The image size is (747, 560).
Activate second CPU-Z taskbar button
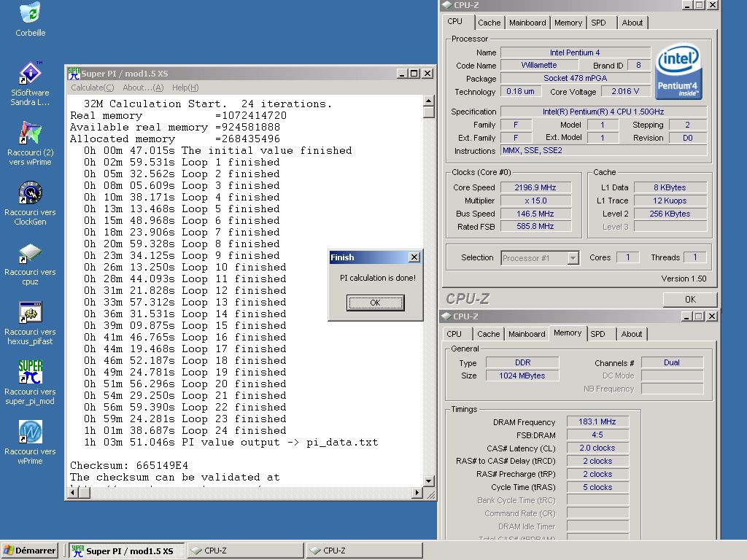[x=365, y=551]
